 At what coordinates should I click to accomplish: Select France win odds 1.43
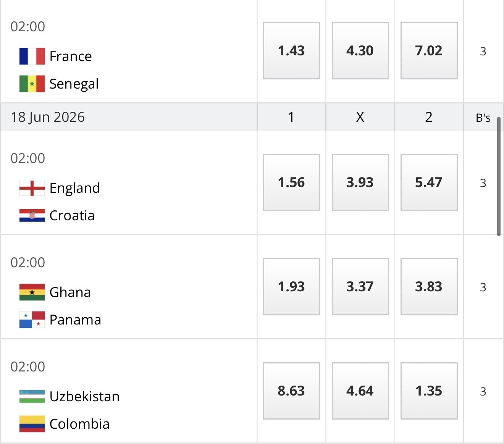pyautogui.click(x=291, y=51)
